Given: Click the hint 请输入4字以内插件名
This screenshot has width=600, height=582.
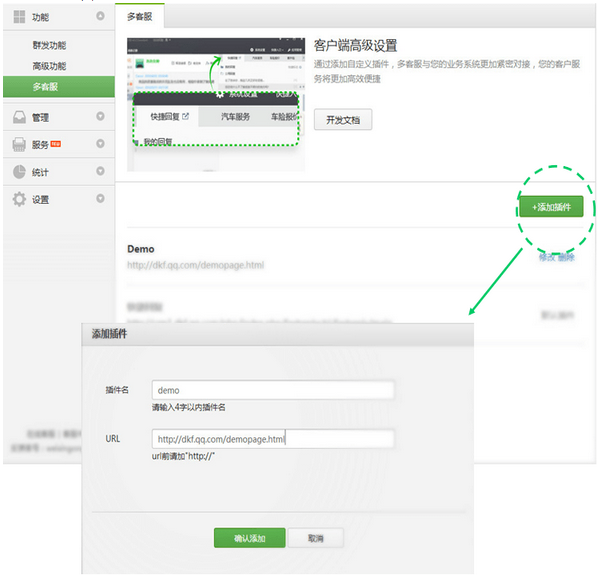Looking at the screenshot, I should (189, 408).
